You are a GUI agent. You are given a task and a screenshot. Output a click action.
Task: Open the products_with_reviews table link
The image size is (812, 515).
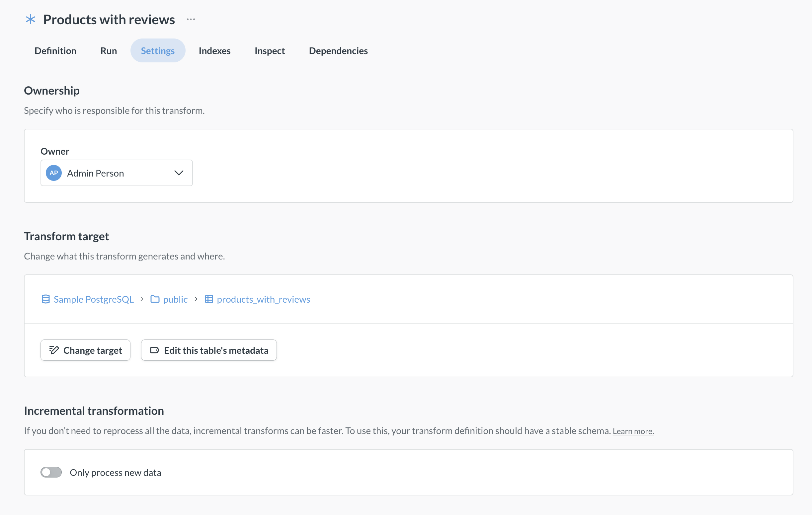coord(263,299)
